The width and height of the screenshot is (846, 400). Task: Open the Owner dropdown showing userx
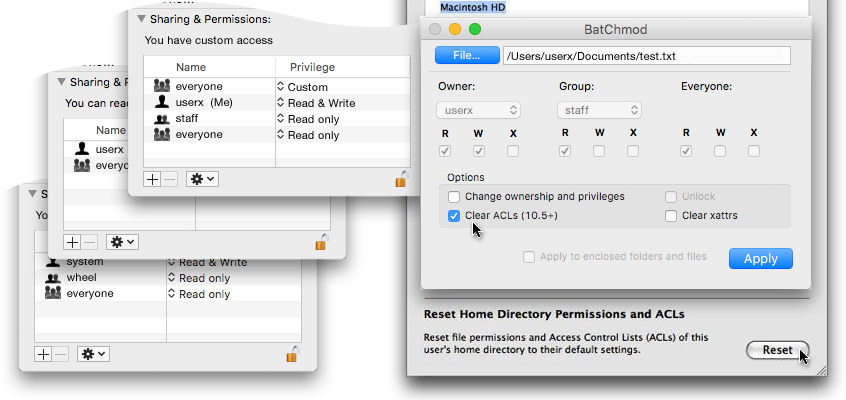pos(478,110)
